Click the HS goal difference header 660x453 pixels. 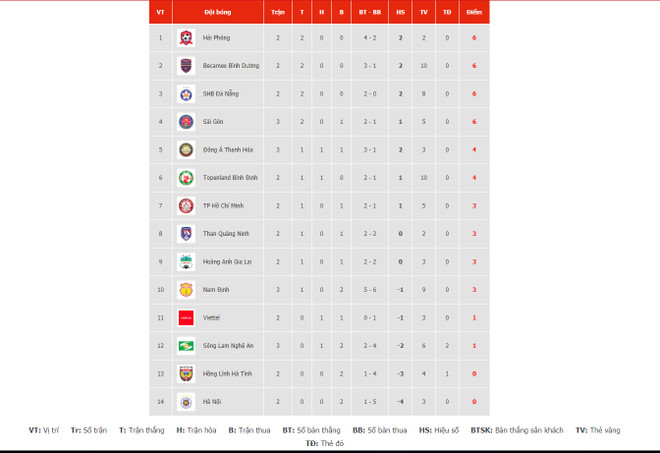[x=400, y=14]
